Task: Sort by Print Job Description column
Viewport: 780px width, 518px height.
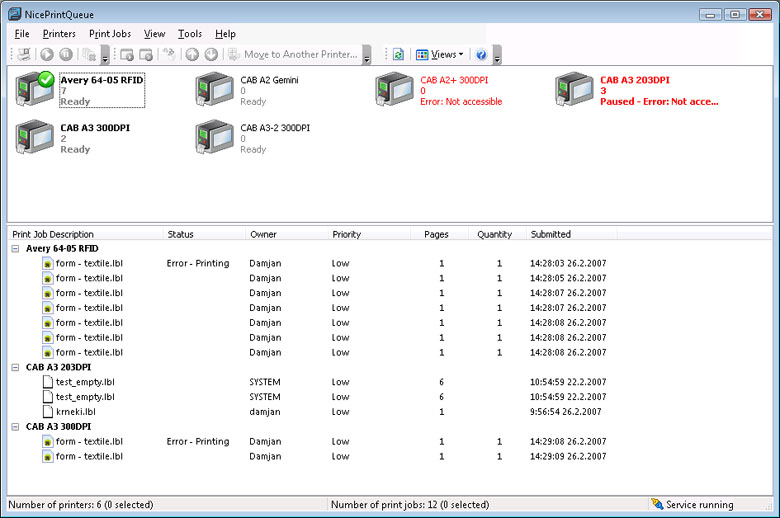Action: pyautogui.click(x=85, y=234)
